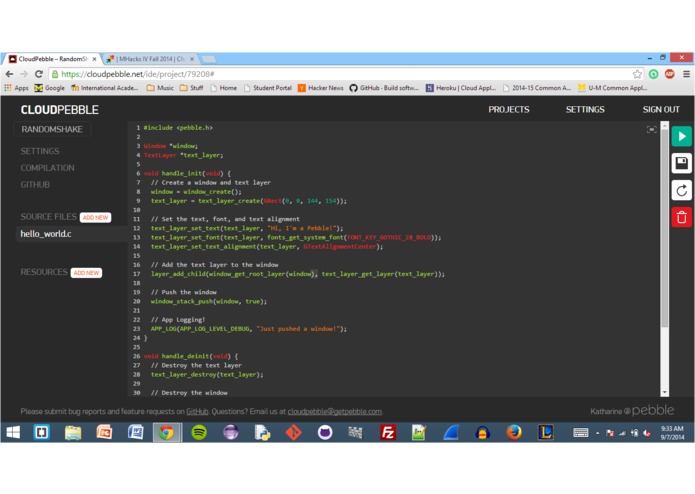This screenshot has width=695, height=494.
Task: Delete the file using the red trash icon
Action: pos(681,218)
